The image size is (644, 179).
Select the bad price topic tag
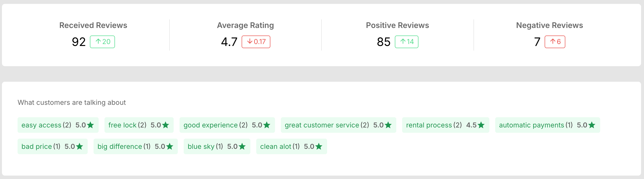coord(52,146)
